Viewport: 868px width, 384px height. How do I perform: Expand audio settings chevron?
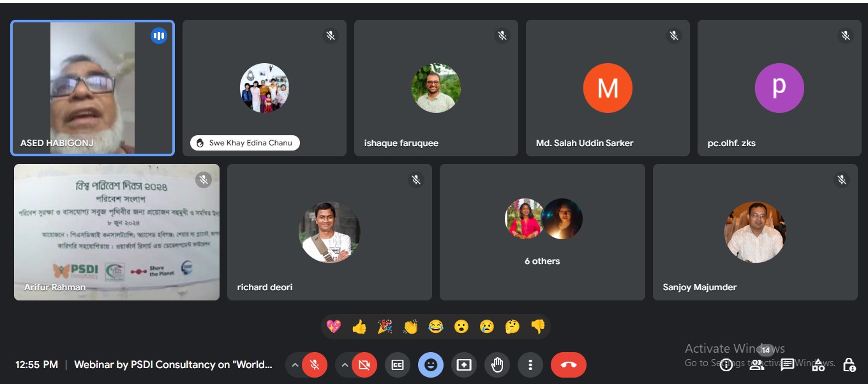click(295, 365)
